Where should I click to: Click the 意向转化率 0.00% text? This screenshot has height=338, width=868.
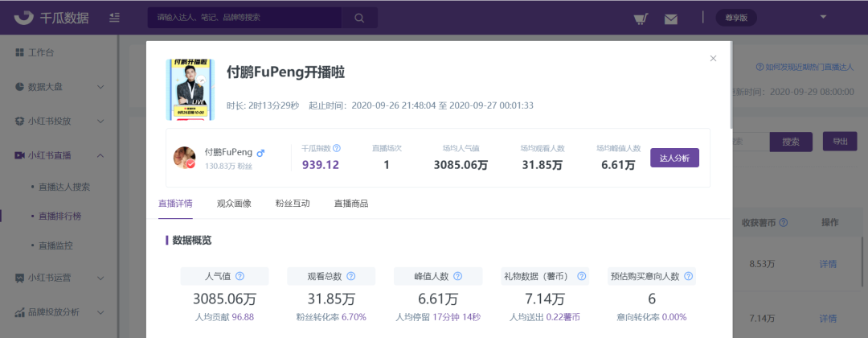(652, 318)
